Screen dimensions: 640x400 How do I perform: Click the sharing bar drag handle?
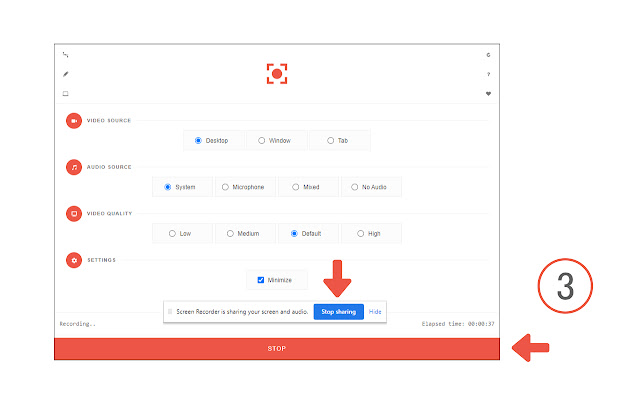[x=170, y=312]
